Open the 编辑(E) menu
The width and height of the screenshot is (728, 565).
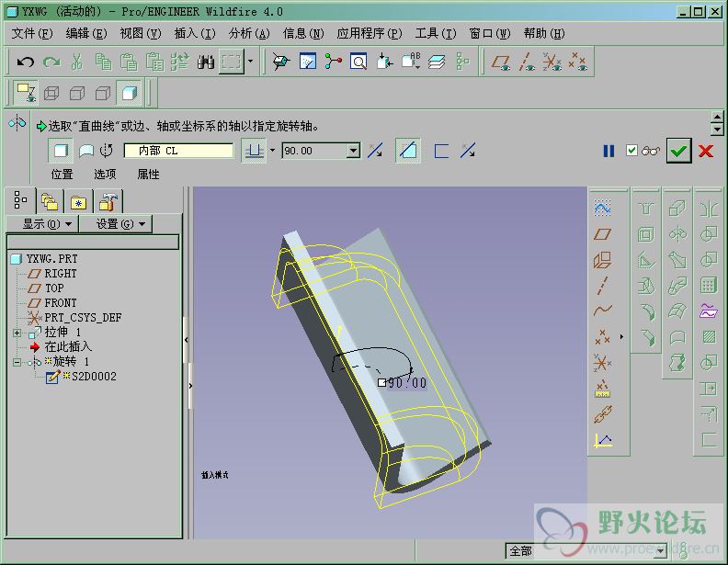[86, 33]
